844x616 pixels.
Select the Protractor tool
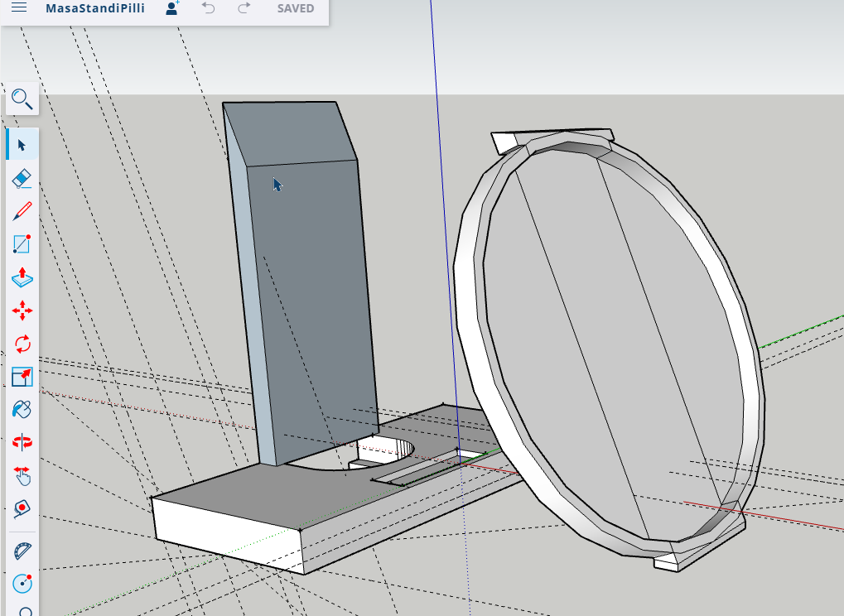(22, 551)
